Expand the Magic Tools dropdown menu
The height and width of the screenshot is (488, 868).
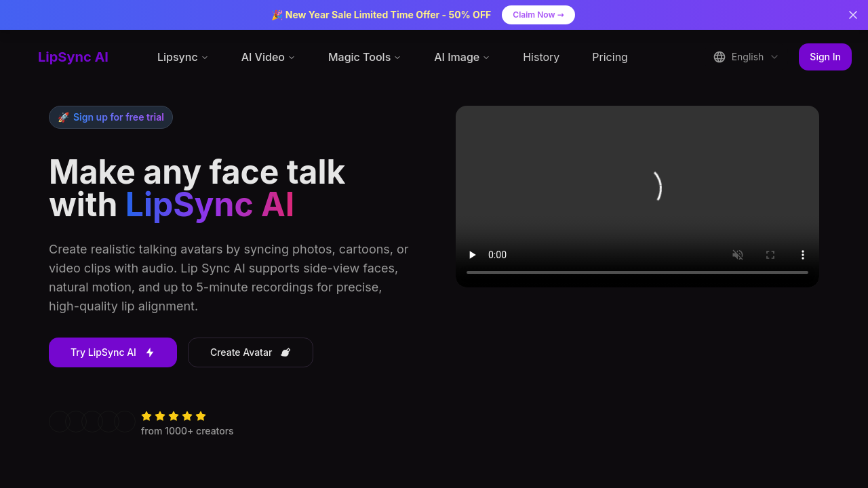coord(364,57)
